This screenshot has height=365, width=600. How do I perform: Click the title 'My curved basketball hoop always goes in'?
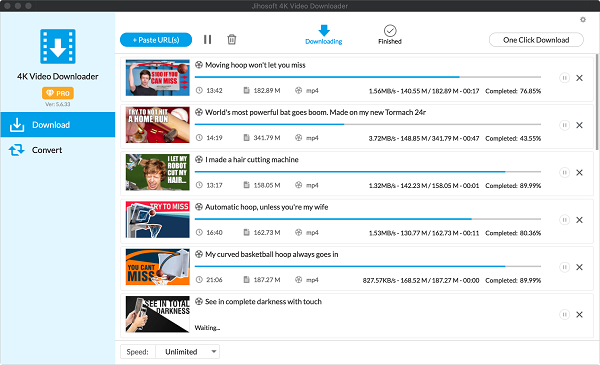(x=272, y=254)
